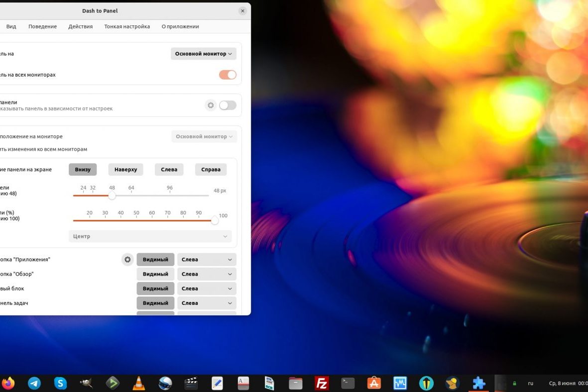Open the gear settings next to panel visibility toggle
This screenshot has width=588, height=392.
pos(210,105)
